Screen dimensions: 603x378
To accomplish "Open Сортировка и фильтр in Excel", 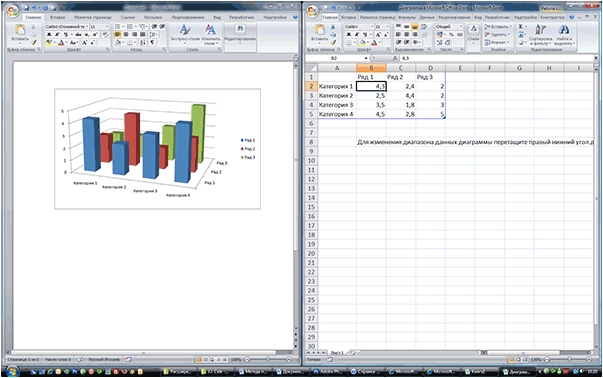I will click(540, 35).
